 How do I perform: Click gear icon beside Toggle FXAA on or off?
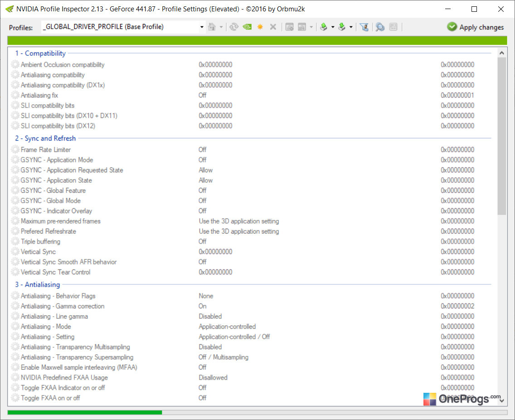pyautogui.click(x=15, y=398)
